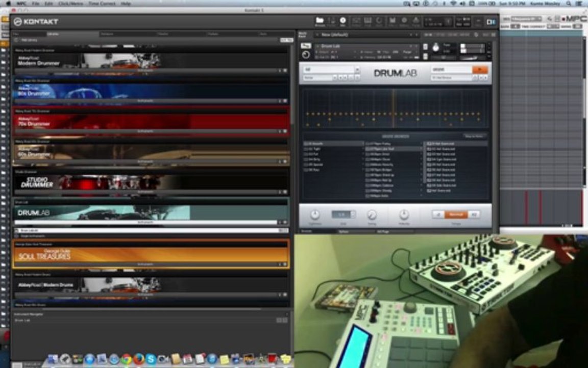Toggle the Instr Nav button
The height and width of the screenshot is (368, 588).
(x=286, y=40)
